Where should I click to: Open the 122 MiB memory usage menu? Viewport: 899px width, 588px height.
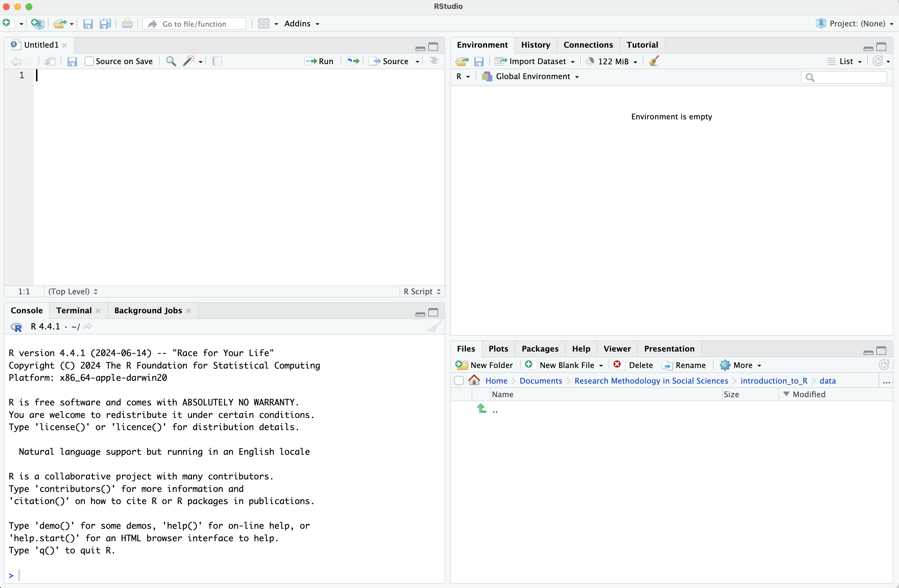click(x=611, y=61)
